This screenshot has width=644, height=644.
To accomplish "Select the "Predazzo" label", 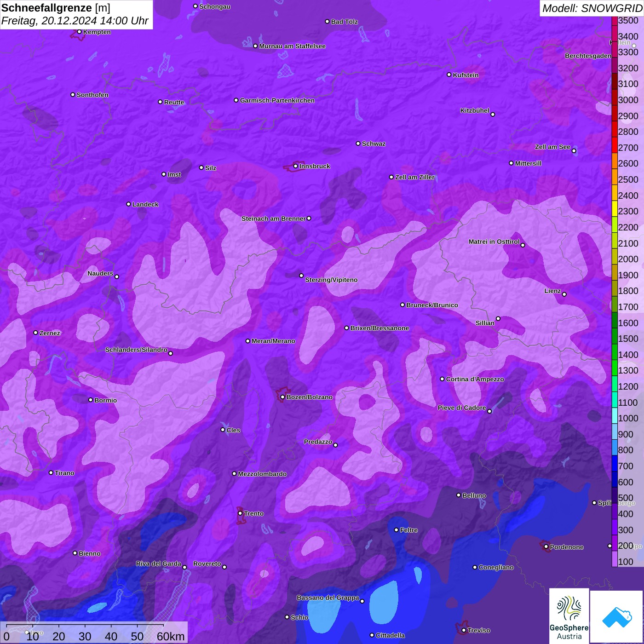I will coord(318,442).
